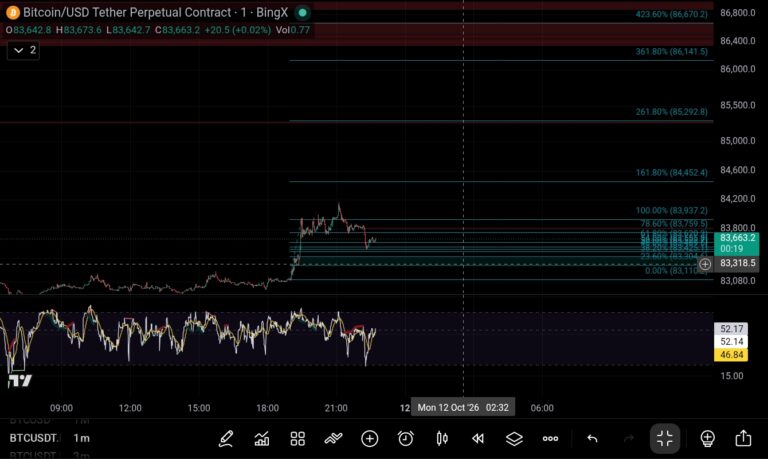The width and height of the screenshot is (768, 459).
Task: Click current price label 83,663.2
Action: coord(737,238)
